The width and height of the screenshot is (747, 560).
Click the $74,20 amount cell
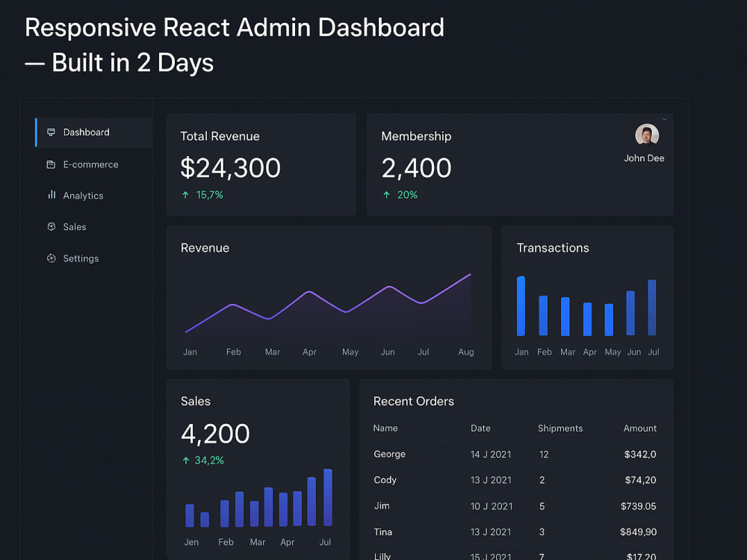click(641, 480)
